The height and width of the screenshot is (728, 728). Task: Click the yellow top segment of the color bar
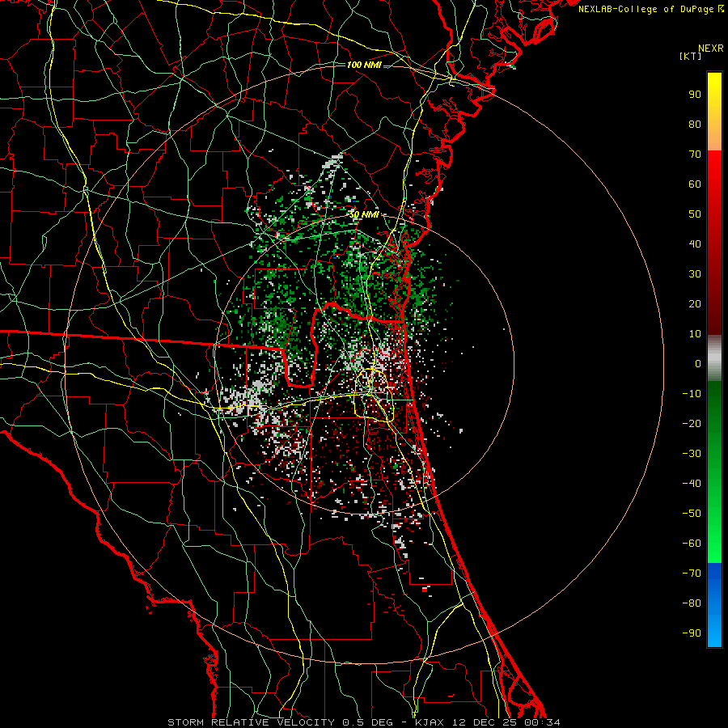click(x=714, y=112)
